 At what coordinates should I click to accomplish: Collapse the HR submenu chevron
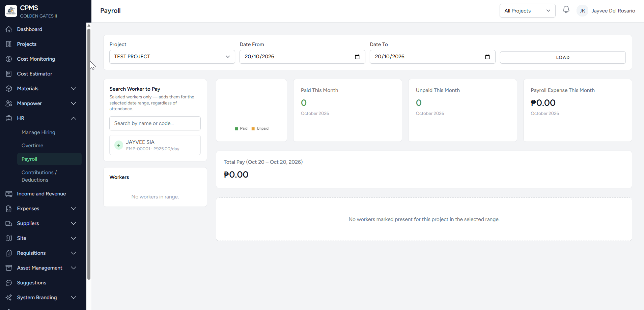click(x=74, y=118)
